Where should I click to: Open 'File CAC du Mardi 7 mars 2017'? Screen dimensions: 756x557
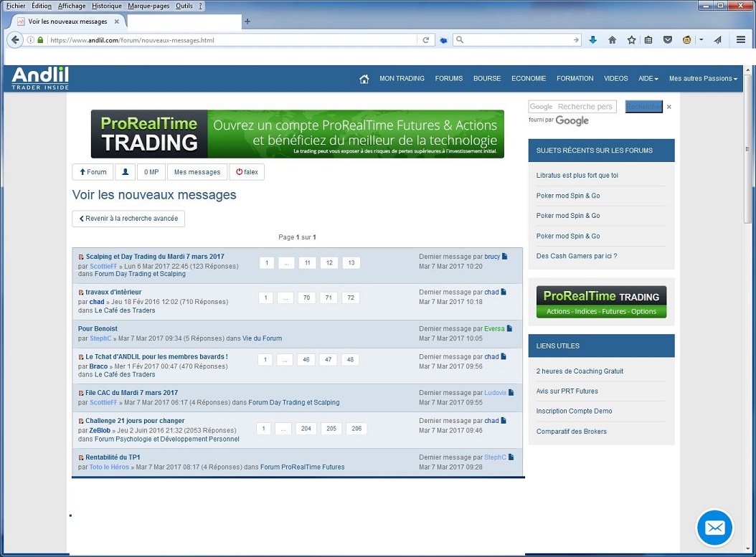click(132, 393)
